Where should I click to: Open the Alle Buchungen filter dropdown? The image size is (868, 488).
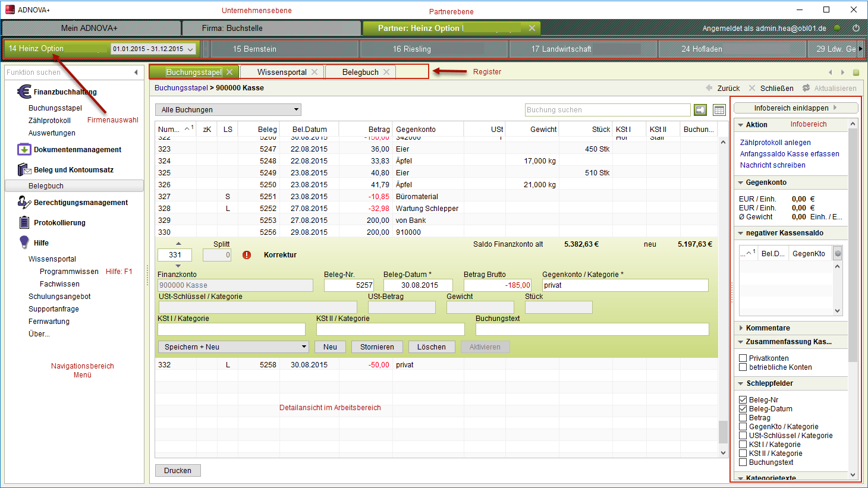pos(228,110)
